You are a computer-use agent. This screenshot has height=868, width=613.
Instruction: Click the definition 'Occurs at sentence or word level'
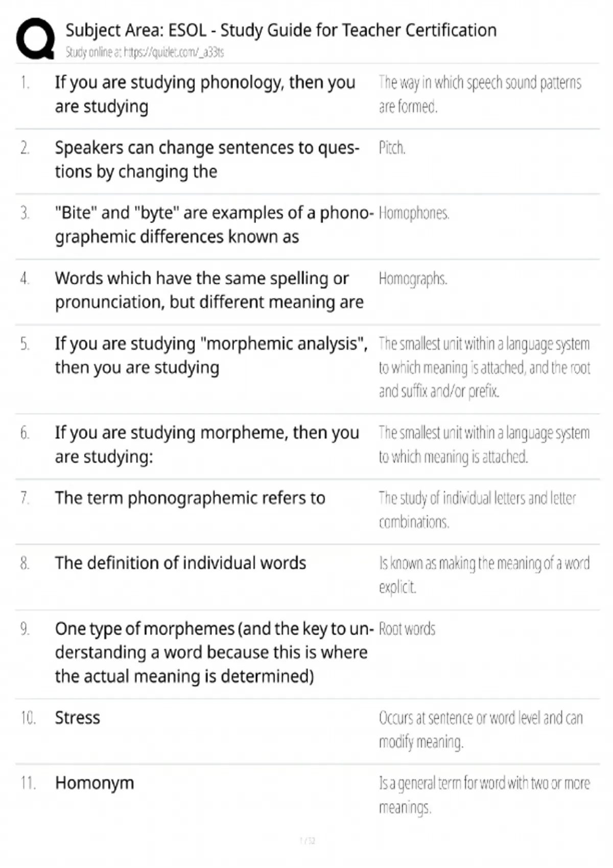480,730
